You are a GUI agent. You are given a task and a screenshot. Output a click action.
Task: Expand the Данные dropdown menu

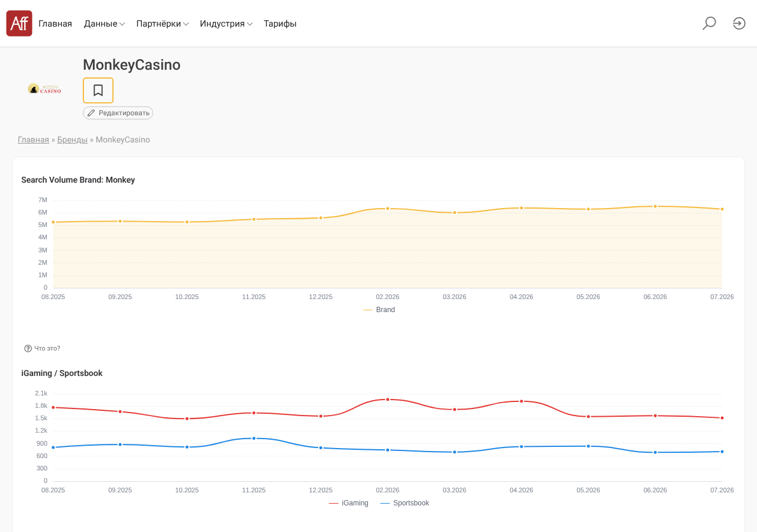pyautogui.click(x=104, y=24)
